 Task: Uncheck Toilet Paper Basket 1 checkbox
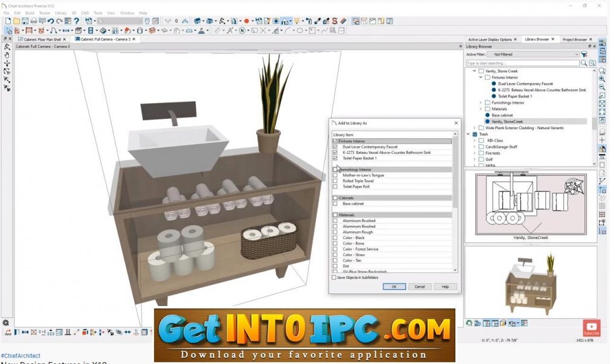coord(335,158)
